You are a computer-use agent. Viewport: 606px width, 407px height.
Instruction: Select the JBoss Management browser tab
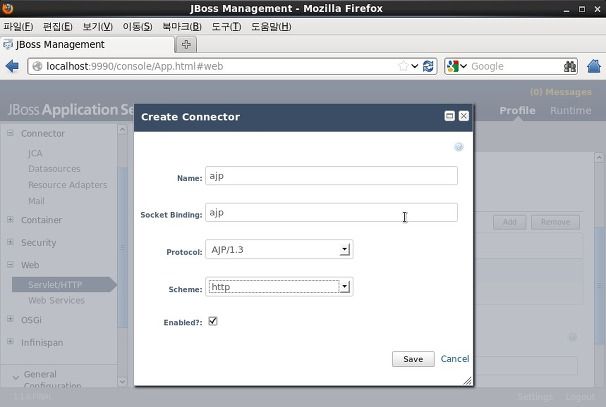coord(87,44)
